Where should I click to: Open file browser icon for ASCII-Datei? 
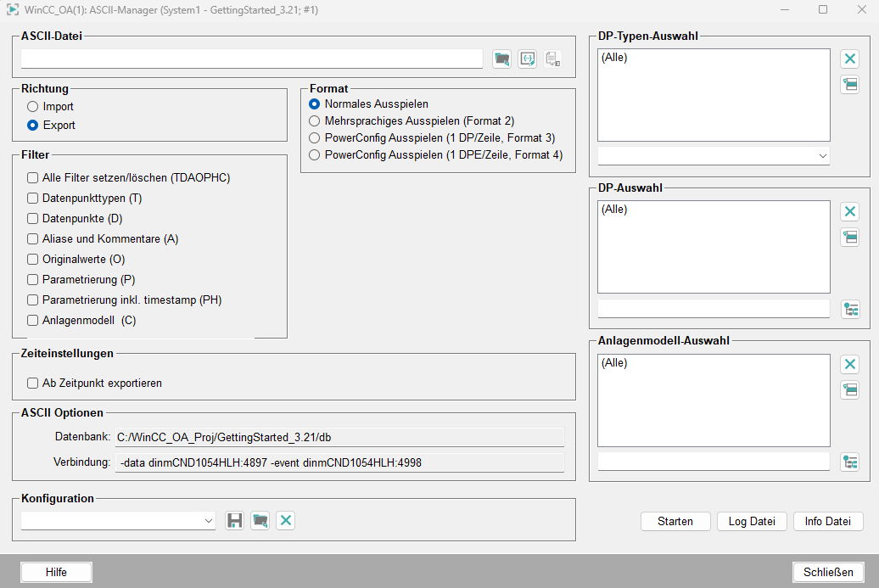[x=501, y=59]
